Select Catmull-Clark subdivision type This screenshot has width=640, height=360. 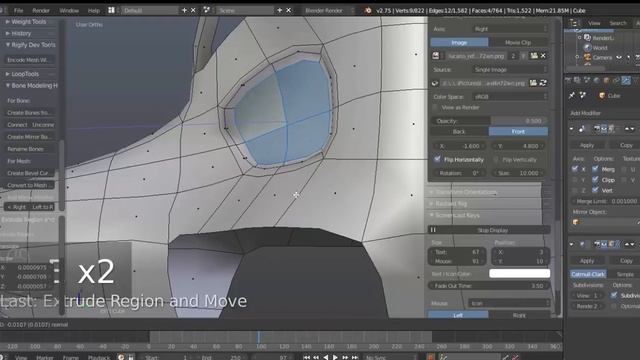click(588, 274)
